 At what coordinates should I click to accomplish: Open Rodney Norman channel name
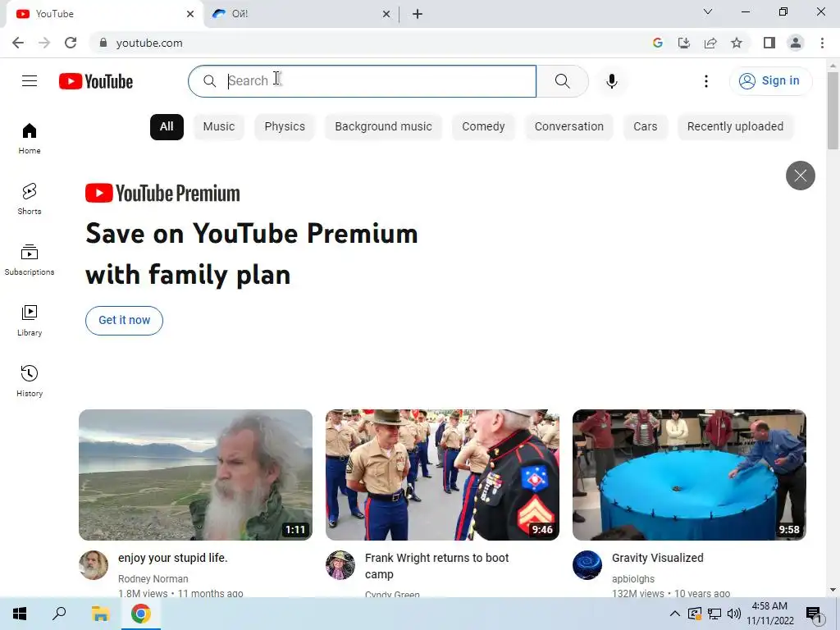click(x=153, y=578)
